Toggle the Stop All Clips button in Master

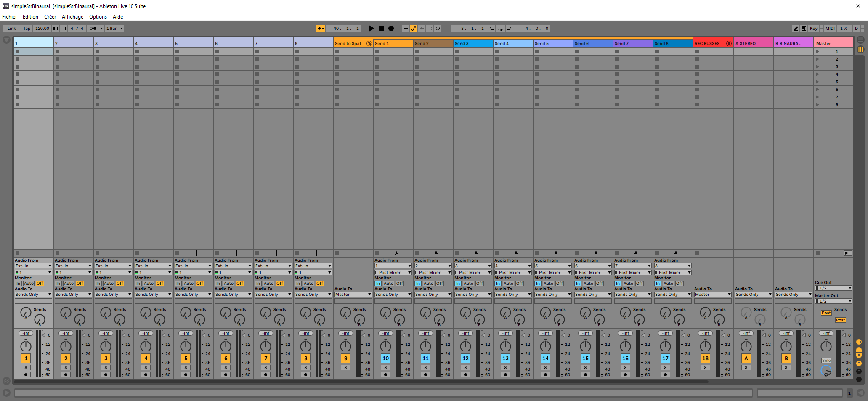pos(818,253)
